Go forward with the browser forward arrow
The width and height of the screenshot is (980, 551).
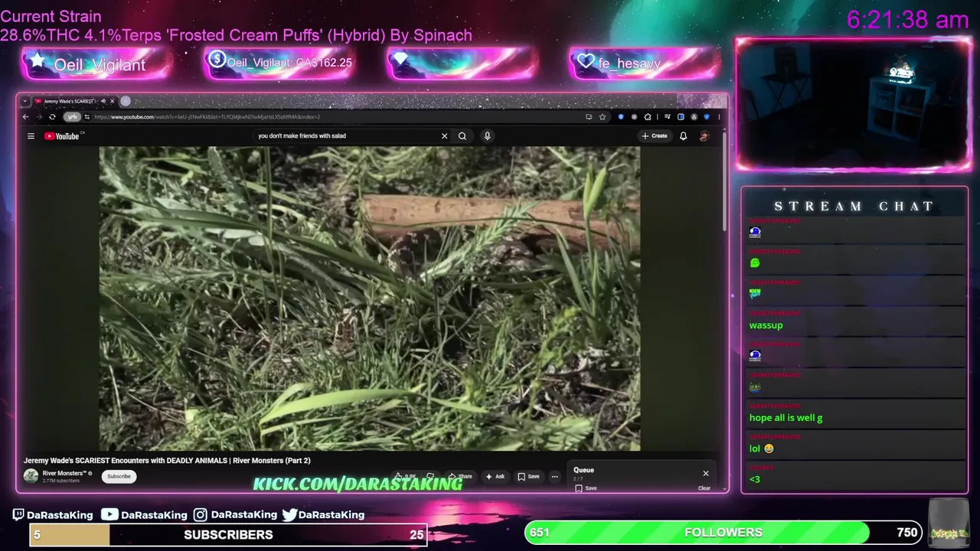pos(39,117)
